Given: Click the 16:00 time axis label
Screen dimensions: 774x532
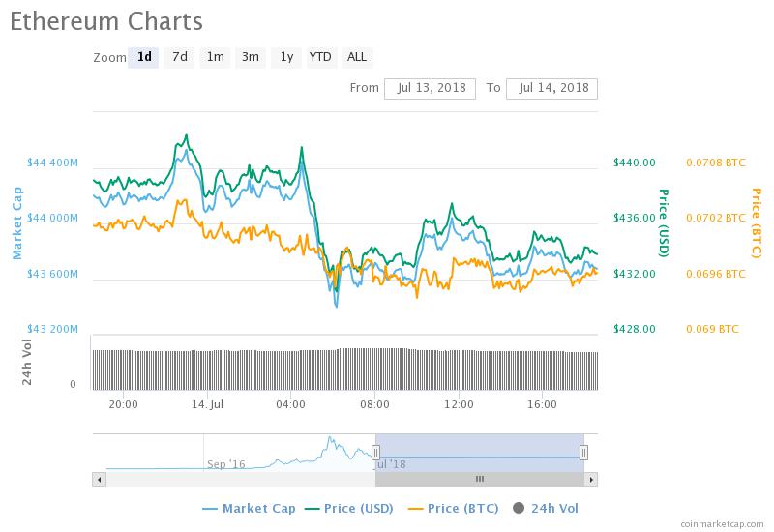Looking at the screenshot, I should pos(542,404).
